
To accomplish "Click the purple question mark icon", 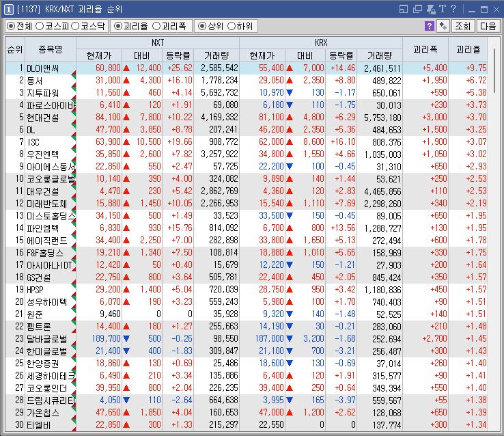I will (429, 26).
